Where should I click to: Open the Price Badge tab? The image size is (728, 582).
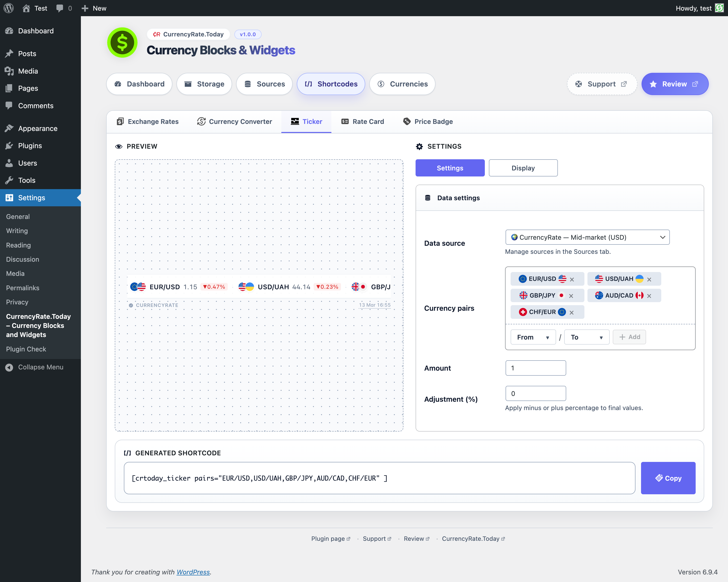click(428, 122)
